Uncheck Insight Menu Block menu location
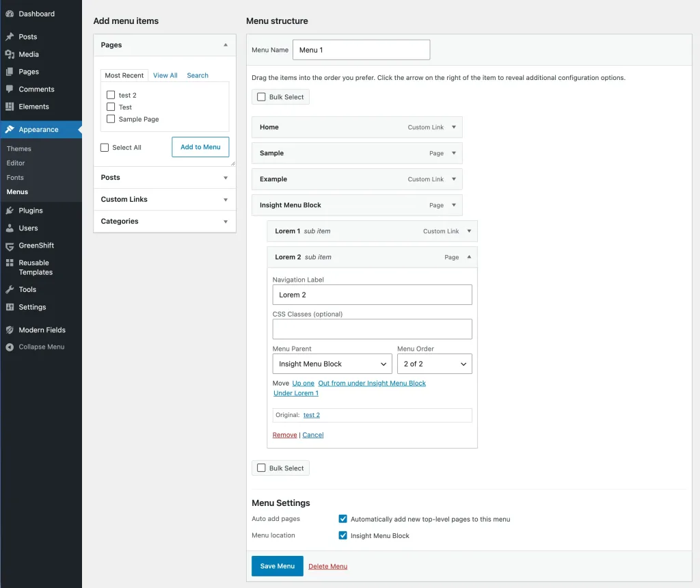 342,535
